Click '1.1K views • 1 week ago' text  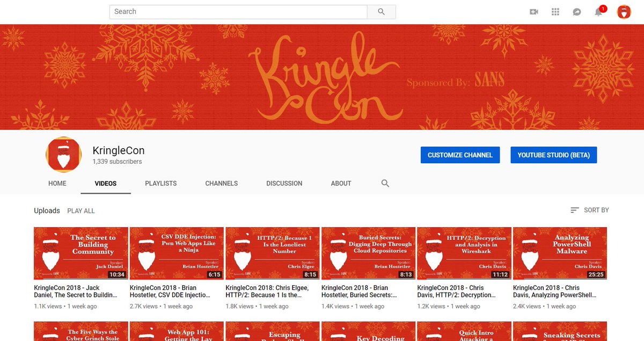tap(65, 306)
